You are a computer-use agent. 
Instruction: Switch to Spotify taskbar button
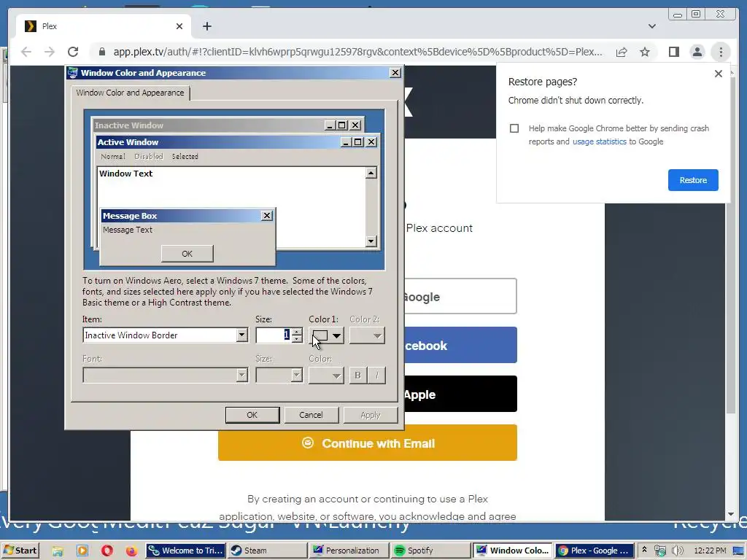tap(431, 551)
